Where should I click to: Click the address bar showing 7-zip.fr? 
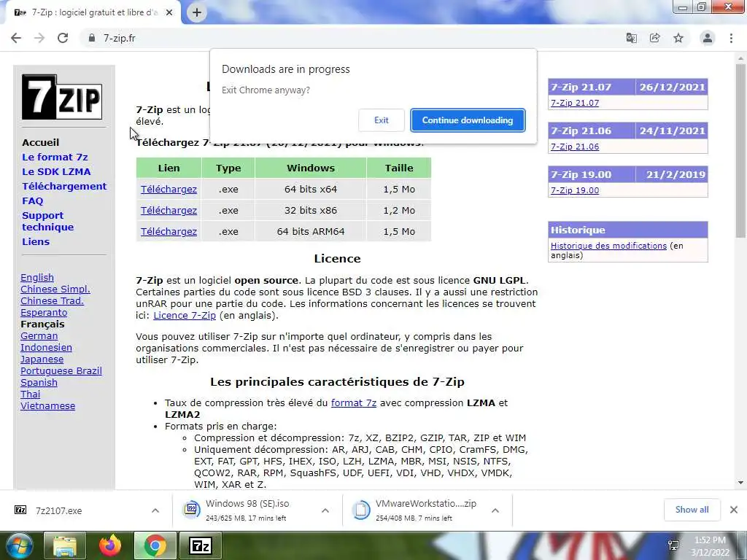pos(350,38)
